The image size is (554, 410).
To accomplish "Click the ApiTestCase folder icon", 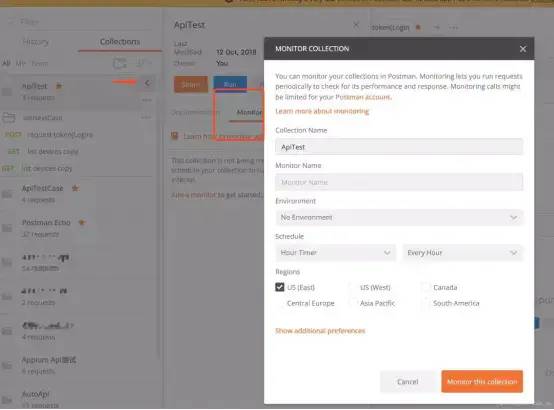I will coord(7,194).
